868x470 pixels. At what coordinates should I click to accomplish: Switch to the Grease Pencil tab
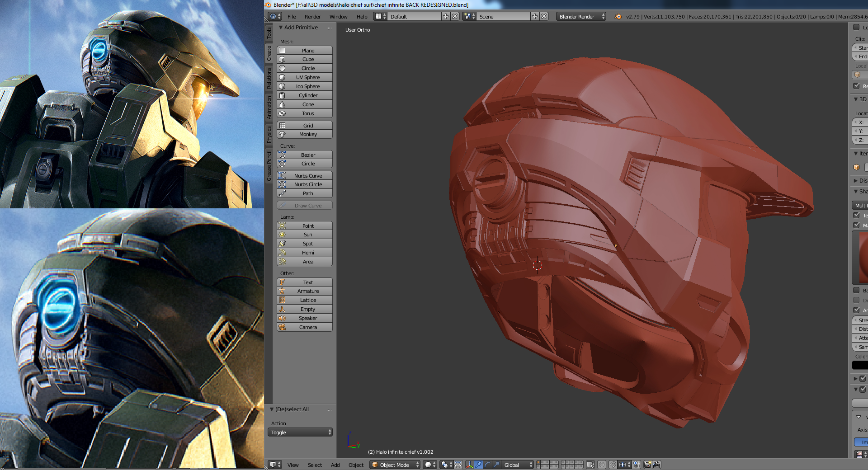(269, 166)
